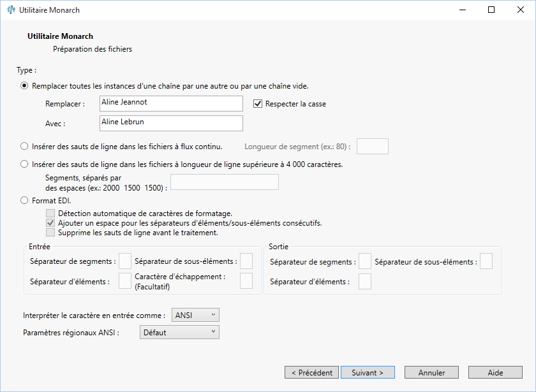Image resolution: width=536 pixels, height=392 pixels.
Task: Toggle Ajouter un espace pour les séparateurs checkbox
Action: click(50, 223)
